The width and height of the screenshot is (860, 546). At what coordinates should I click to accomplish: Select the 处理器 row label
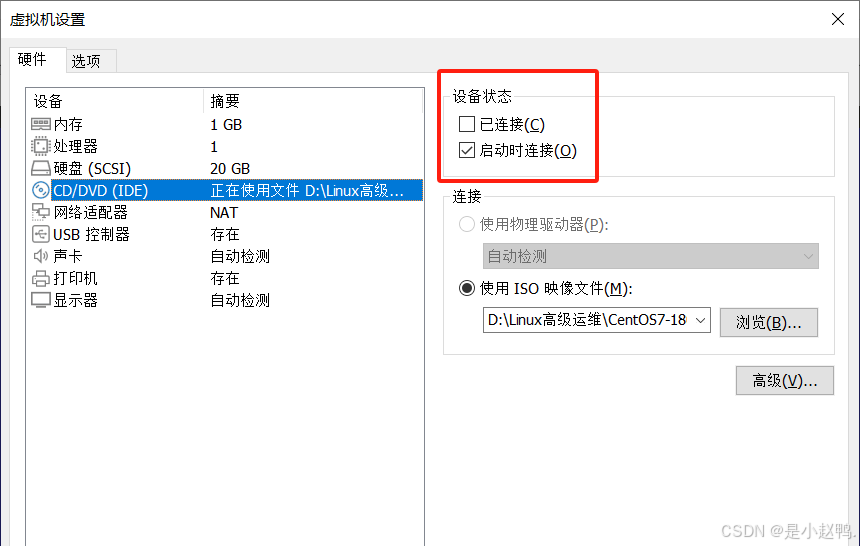(x=75, y=147)
